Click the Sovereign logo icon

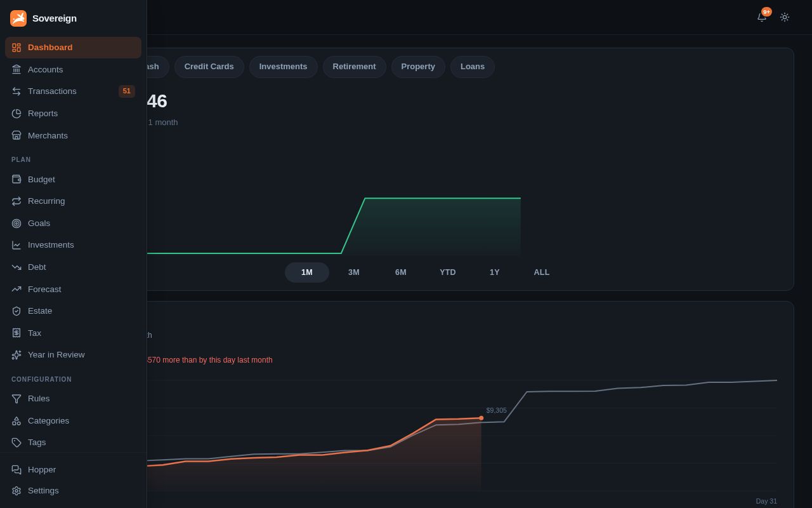18,18
